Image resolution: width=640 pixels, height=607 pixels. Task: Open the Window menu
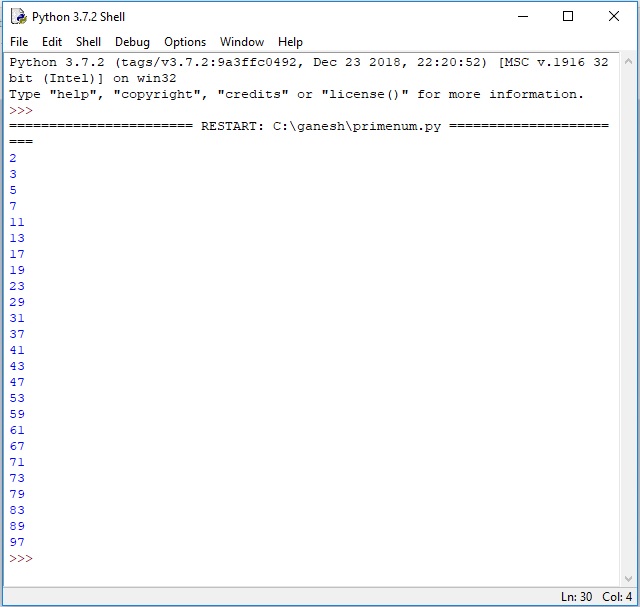click(x=242, y=42)
